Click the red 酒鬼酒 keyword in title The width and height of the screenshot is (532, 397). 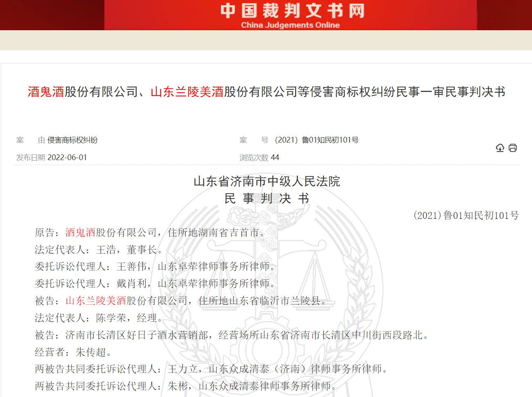click(46, 92)
